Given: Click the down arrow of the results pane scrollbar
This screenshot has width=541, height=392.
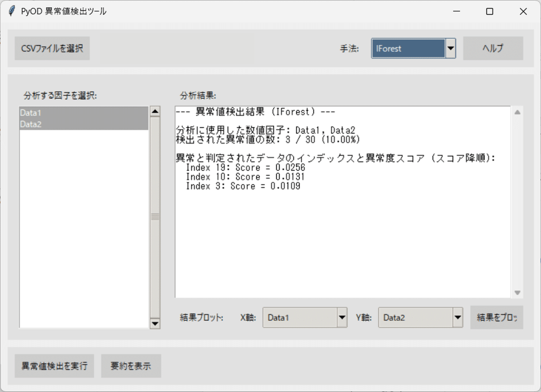Looking at the screenshot, I should pyautogui.click(x=517, y=292).
